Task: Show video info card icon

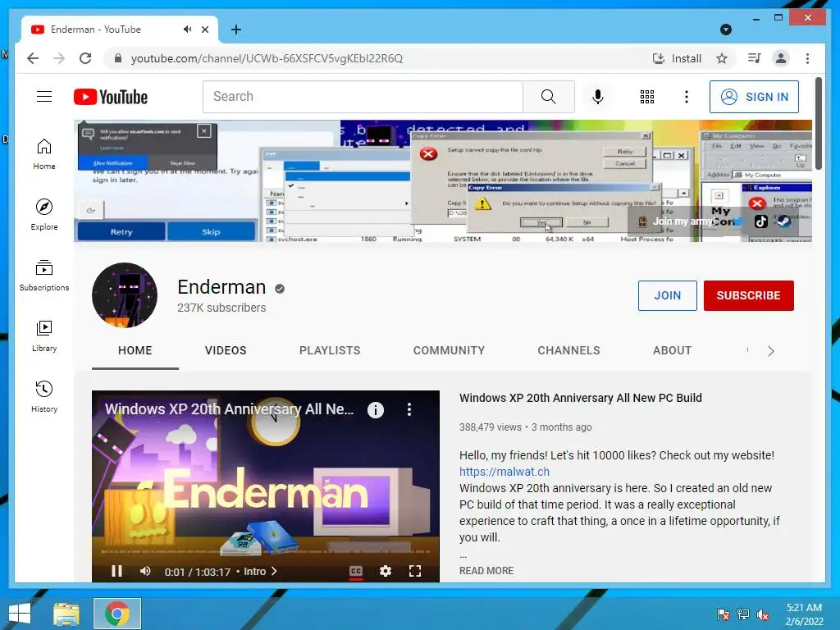Action: pyautogui.click(x=376, y=410)
